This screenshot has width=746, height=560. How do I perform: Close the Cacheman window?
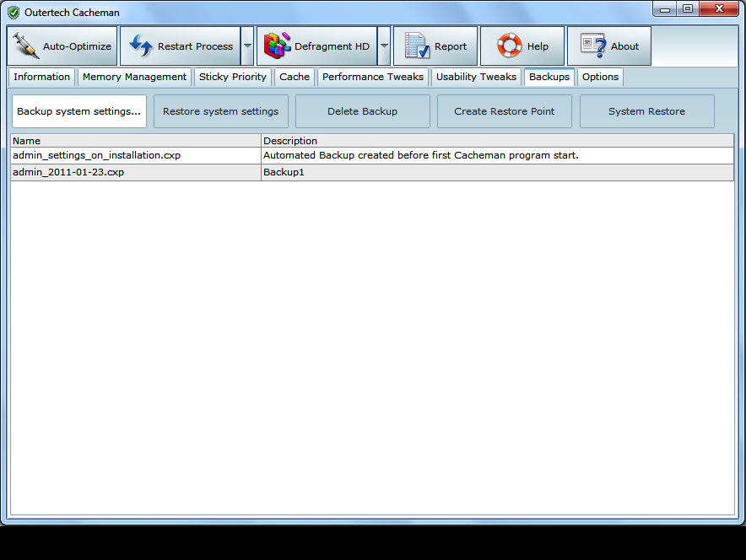tap(719, 9)
